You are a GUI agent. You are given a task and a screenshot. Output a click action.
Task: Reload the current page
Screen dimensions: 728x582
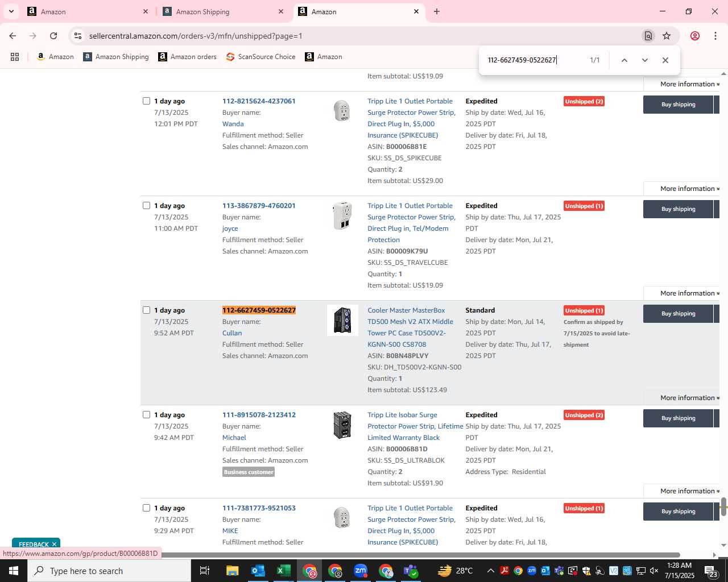[53, 36]
